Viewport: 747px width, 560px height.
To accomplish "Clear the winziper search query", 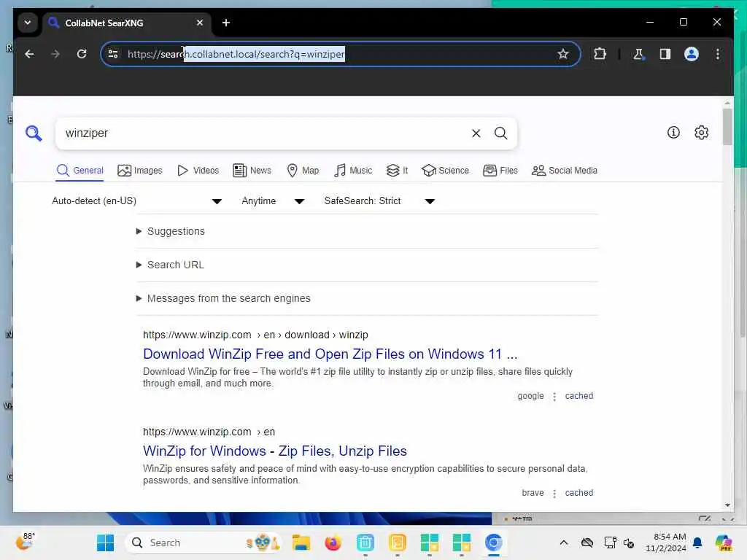I will pyautogui.click(x=476, y=133).
